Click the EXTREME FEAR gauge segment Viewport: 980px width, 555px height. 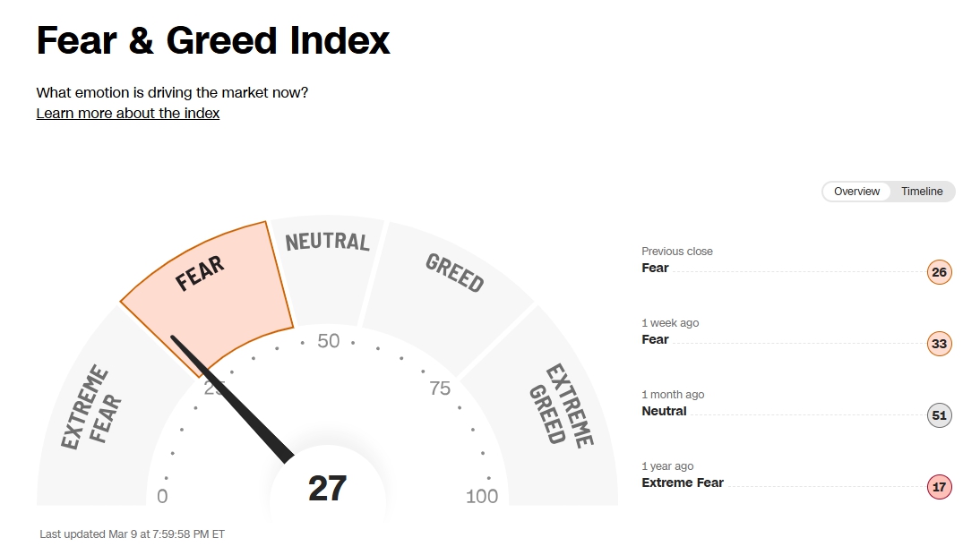point(94,412)
